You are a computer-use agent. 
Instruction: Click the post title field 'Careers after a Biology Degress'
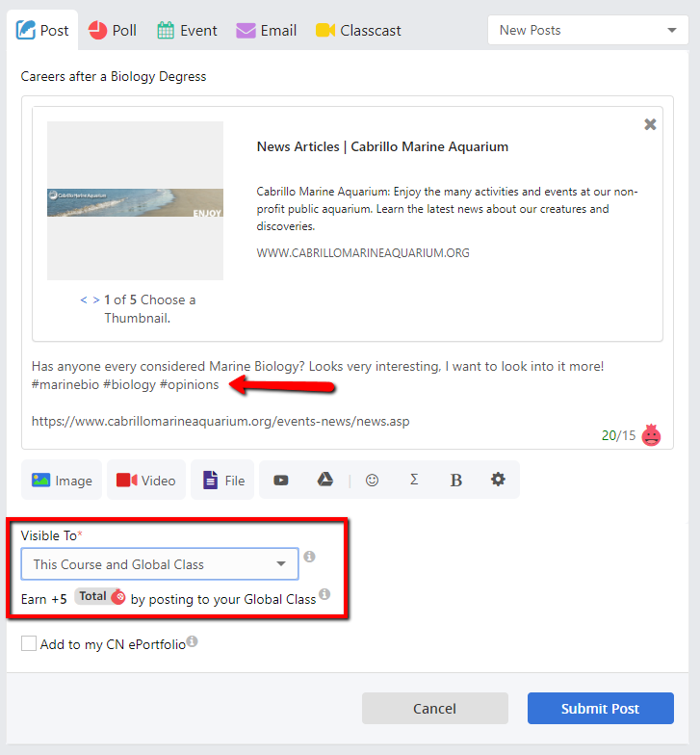(x=114, y=77)
